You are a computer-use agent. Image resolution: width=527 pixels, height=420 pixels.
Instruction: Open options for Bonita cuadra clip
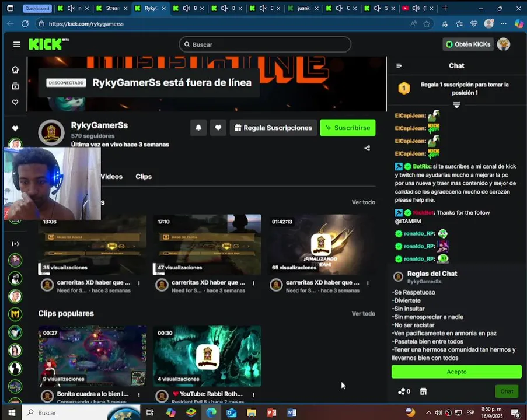tap(139, 394)
